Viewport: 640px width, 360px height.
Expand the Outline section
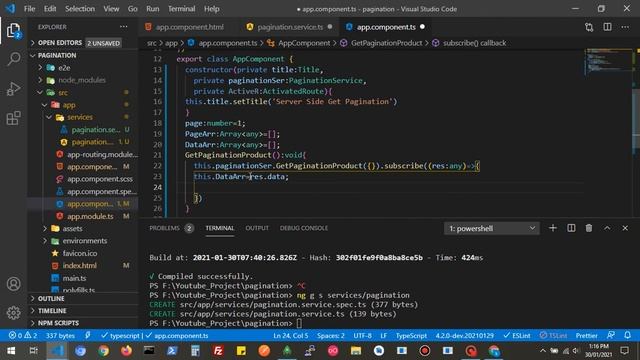click(x=83, y=298)
